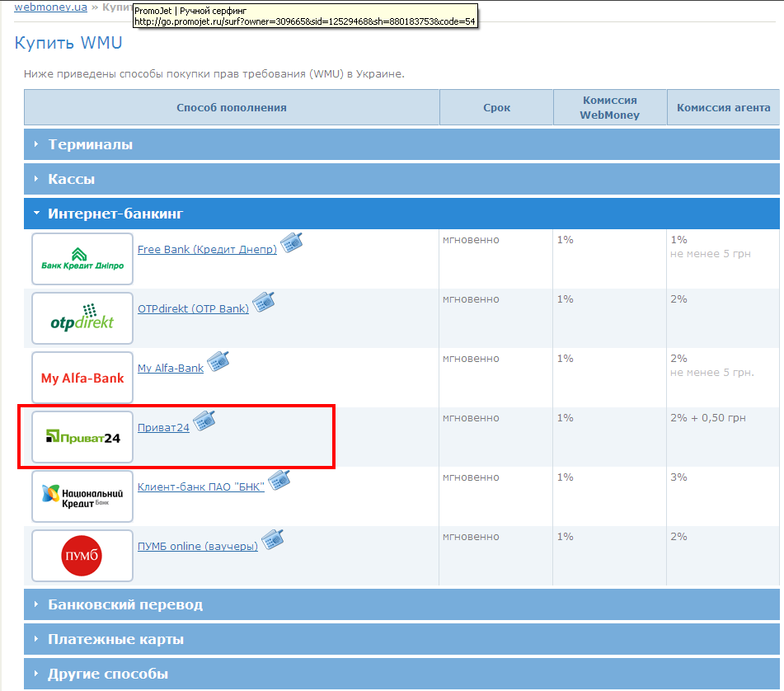784x691 pixels.
Task: Click the wallet icon beside Клиент-банк ПАО БНК
Action: (x=279, y=480)
